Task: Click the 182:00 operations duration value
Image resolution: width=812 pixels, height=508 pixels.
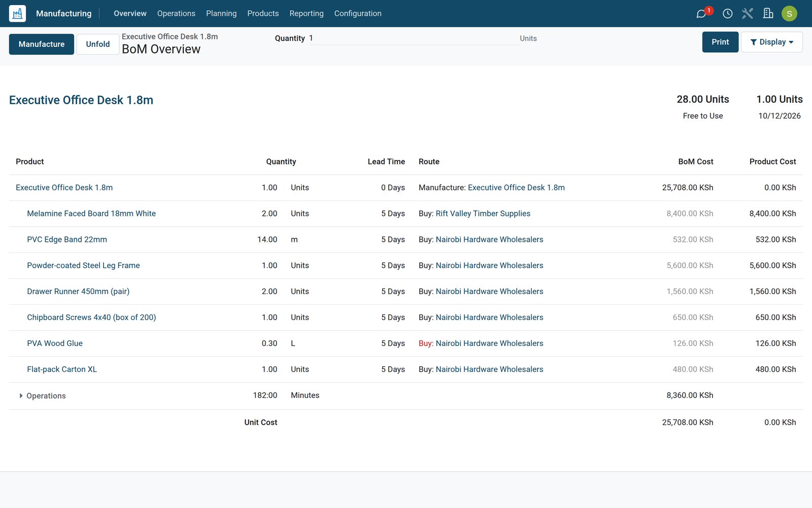Action: [x=265, y=395]
